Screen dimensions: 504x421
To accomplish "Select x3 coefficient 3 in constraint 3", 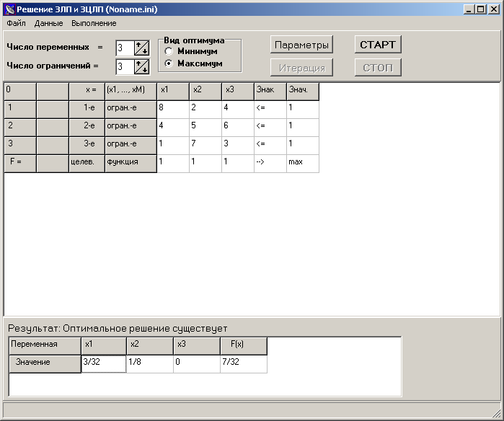I will pyautogui.click(x=238, y=146).
